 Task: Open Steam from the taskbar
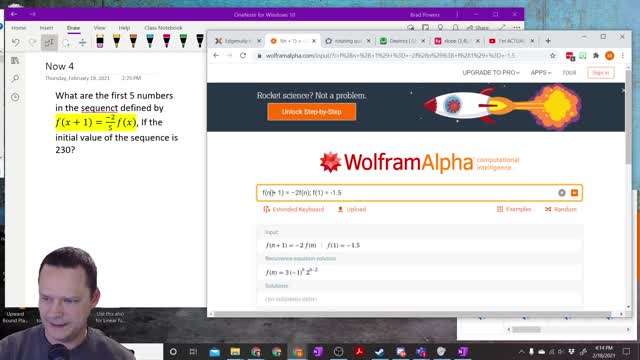(x=380, y=351)
